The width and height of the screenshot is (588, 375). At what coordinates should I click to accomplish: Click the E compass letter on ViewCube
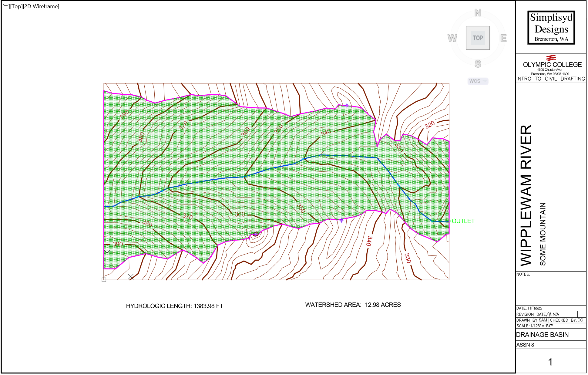503,38
